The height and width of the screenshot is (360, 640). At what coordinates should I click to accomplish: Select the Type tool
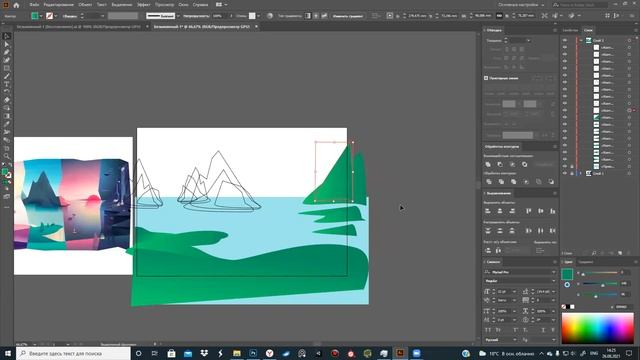7,84
